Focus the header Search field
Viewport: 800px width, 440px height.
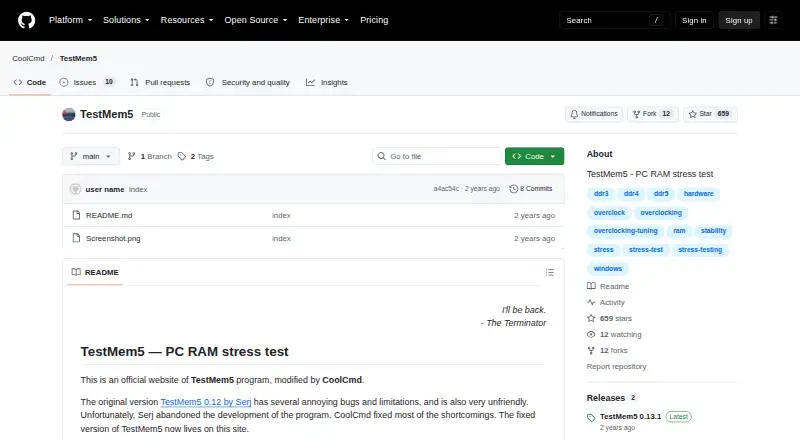pos(614,20)
